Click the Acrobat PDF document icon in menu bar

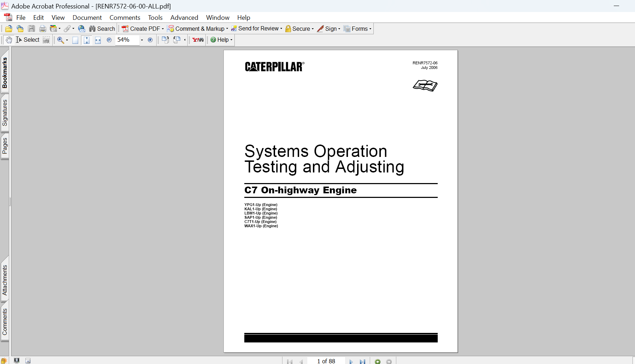coord(8,17)
